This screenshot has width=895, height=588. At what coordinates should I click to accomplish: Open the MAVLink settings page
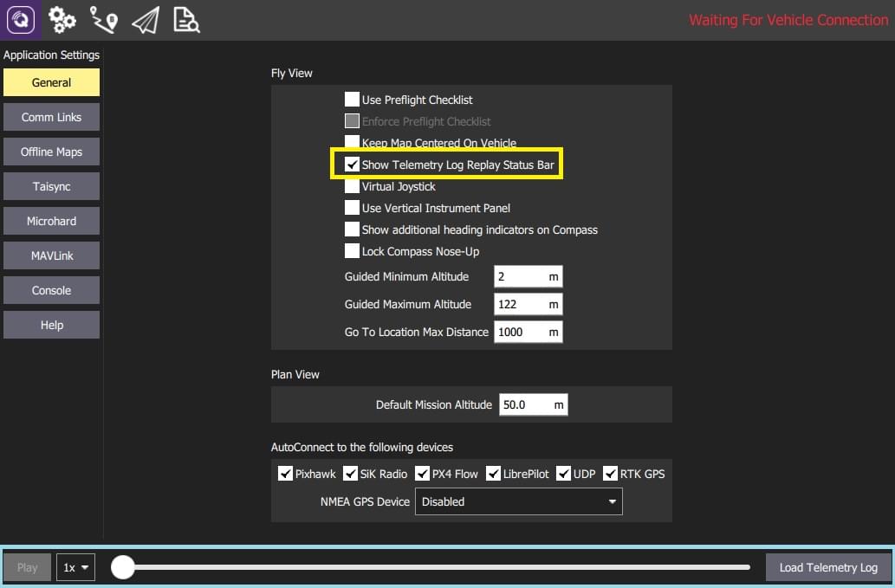pos(51,255)
